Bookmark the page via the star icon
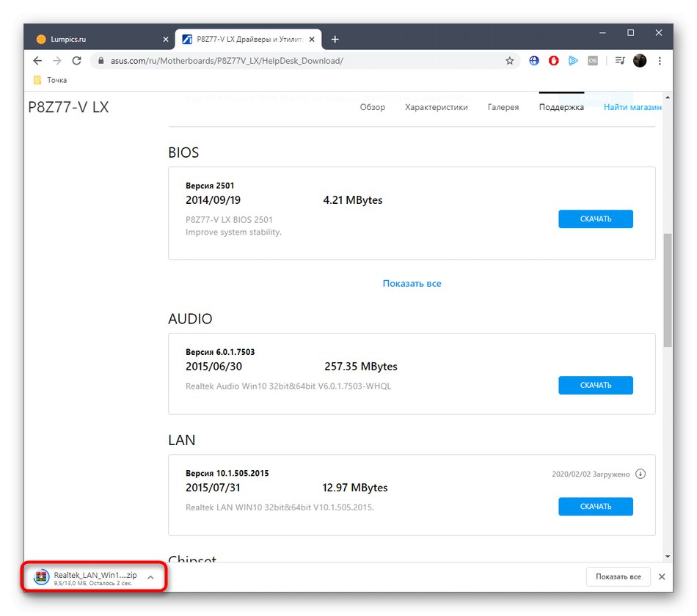Image resolution: width=697 pixels, height=616 pixels. [510, 61]
